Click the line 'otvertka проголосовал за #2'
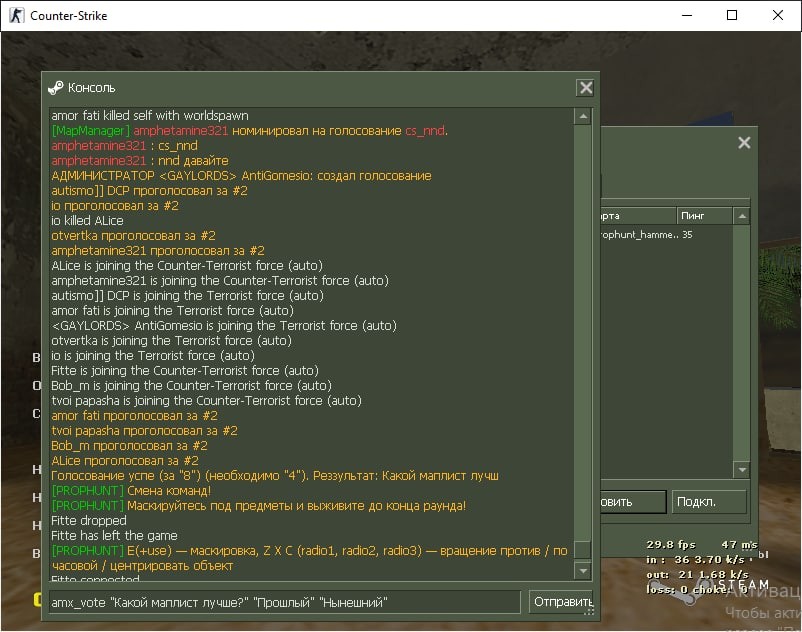Image resolution: width=802 pixels, height=632 pixels. pyautogui.click(x=133, y=236)
